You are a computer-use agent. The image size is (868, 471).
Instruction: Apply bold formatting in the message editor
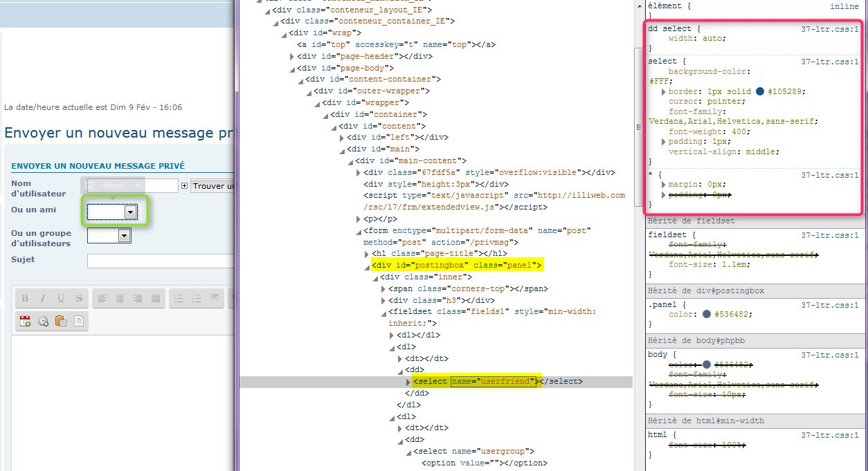tap(25, 299)
